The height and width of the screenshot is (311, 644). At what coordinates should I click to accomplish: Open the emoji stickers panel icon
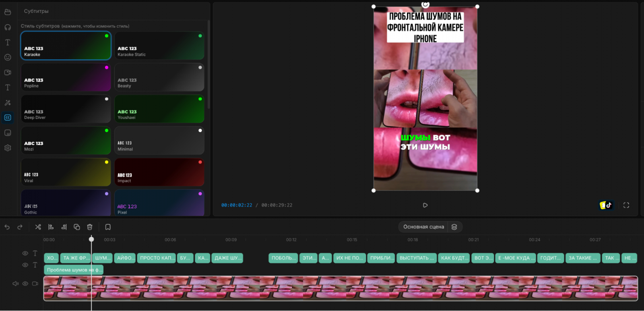(8, 57)
